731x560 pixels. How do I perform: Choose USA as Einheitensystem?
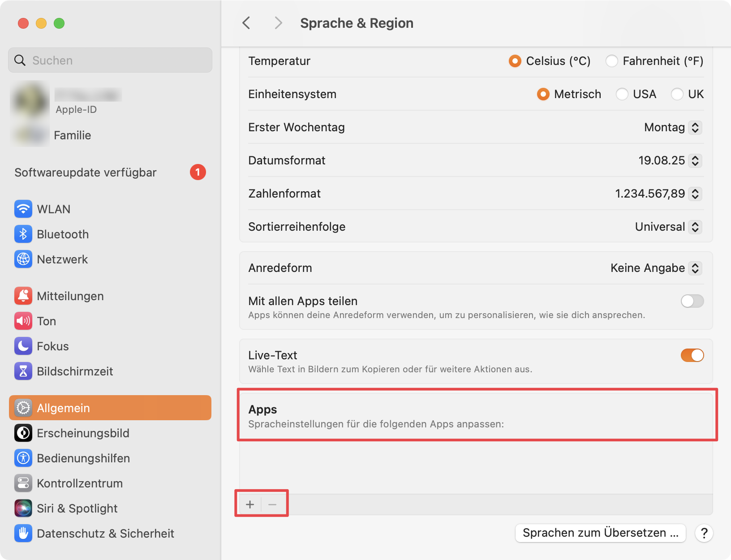point(622,94)
